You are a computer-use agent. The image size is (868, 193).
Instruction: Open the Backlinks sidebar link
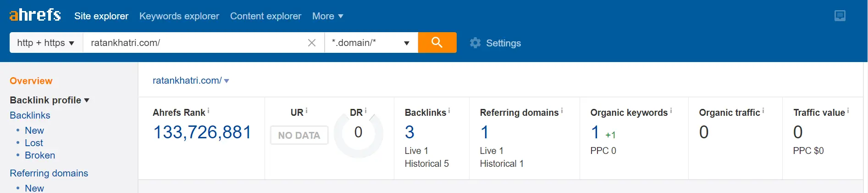click(x=30, y=115)
